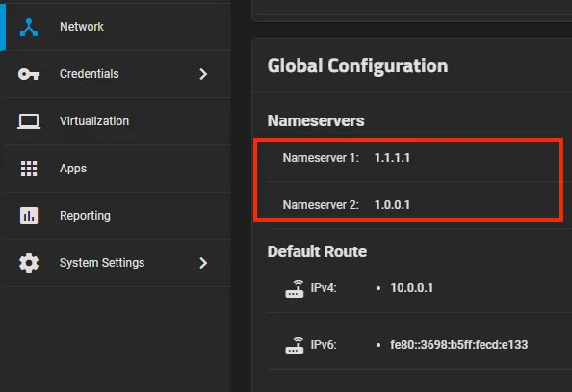Select the 1.0.0.1 nameserver value

coord(392,205)
